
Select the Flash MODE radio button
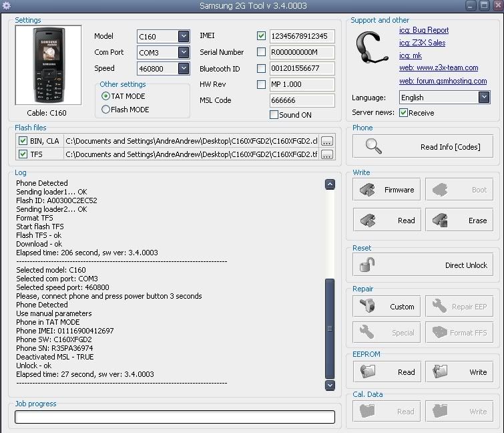105,110
